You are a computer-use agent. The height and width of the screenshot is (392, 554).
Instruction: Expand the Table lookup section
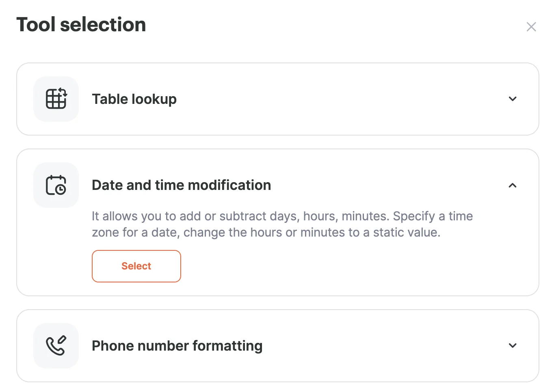512,99
